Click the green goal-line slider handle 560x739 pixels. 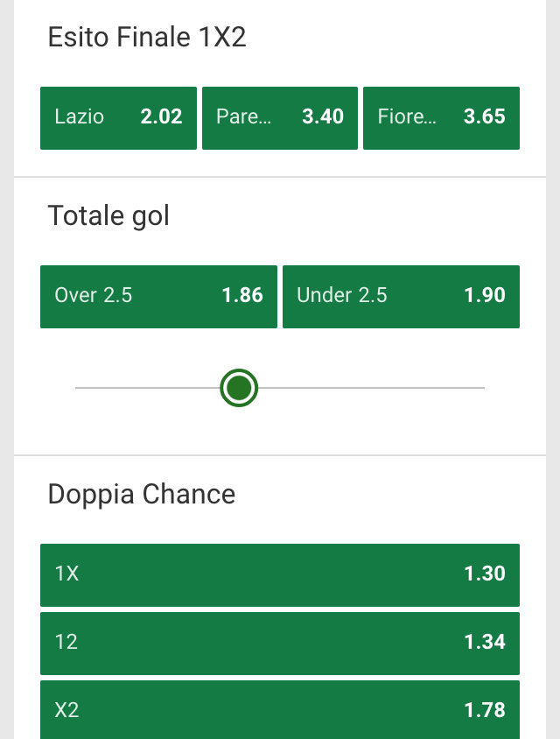(239, 387)
